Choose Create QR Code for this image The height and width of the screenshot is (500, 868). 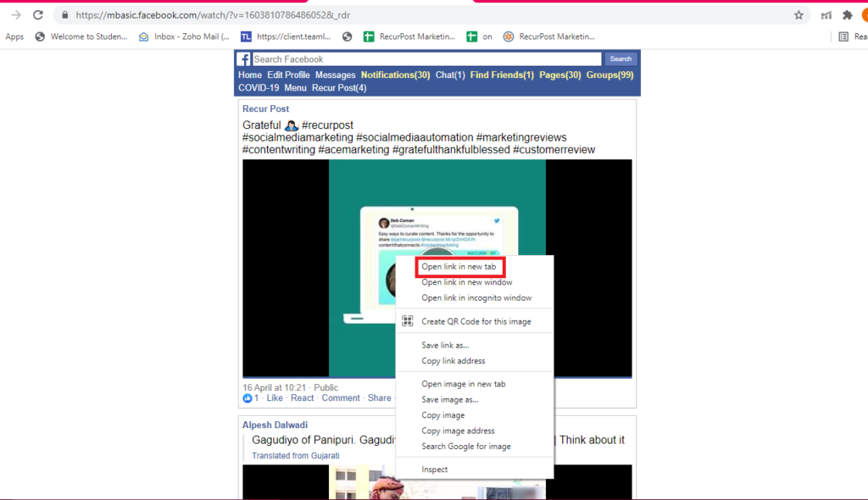(476, 321)
